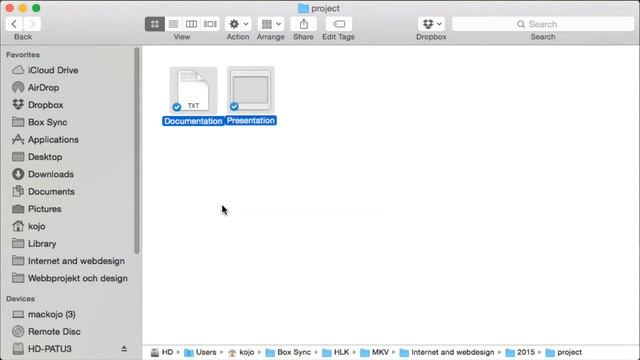The height and width of the screenshot is (360, 640).
Task: Open iCloud Drive in sidebar
Action: 45,70
